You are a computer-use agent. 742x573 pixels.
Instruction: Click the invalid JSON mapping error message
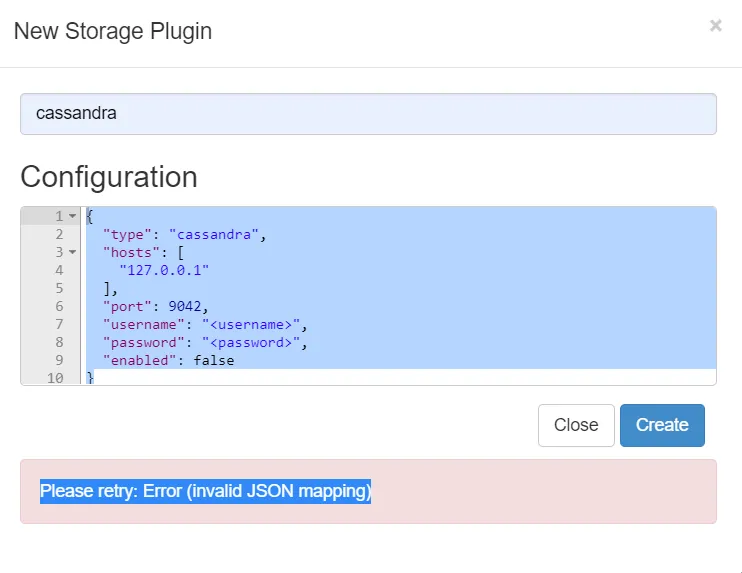[x=205, y=492]
